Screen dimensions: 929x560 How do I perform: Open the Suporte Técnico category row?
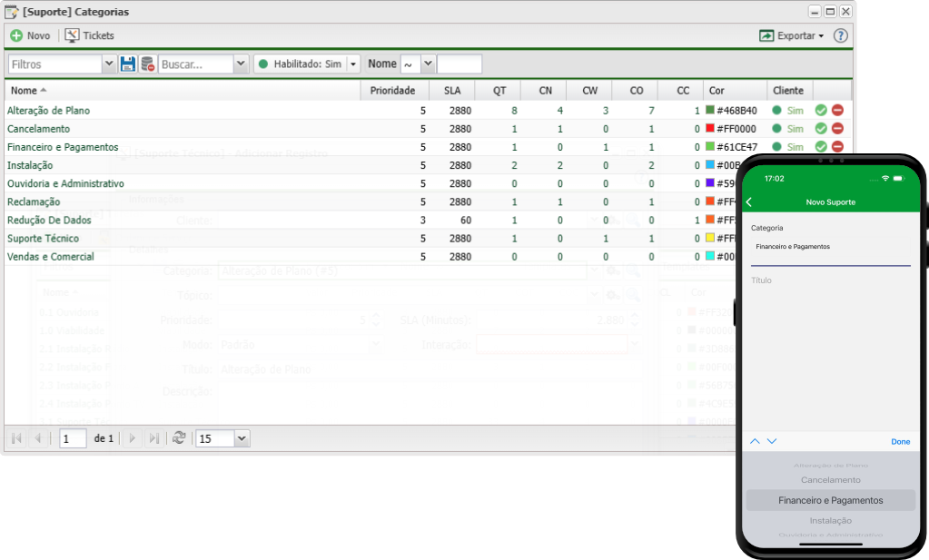click(x=43, y=239)
